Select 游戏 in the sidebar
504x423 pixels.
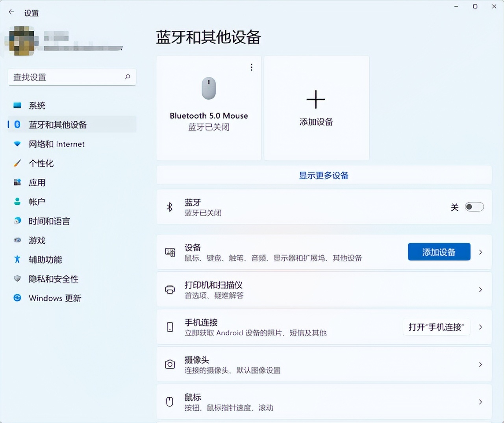pyautogui.click(x=37, y=240)
